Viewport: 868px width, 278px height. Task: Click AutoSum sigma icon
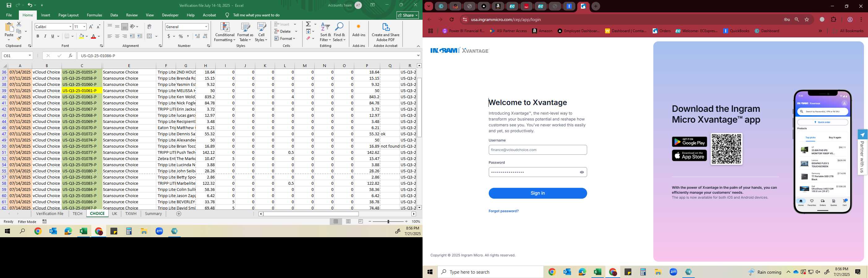point(308,24)
